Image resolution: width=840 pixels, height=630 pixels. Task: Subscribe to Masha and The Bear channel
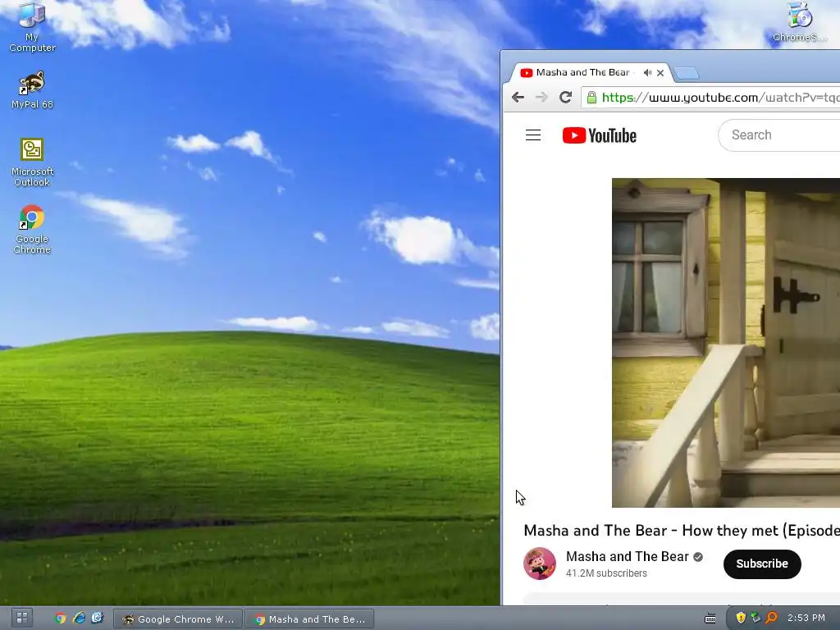[x=762, y=564]
